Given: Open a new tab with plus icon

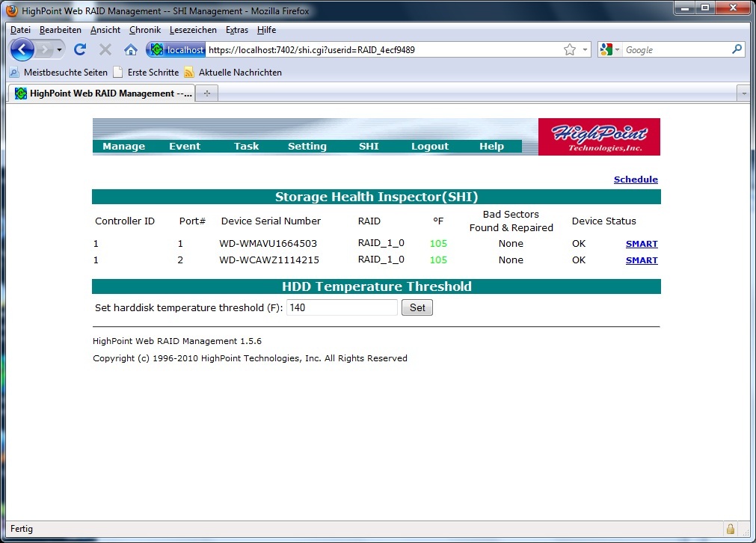Looking at the screenshot, I should [x=207, y=93].
